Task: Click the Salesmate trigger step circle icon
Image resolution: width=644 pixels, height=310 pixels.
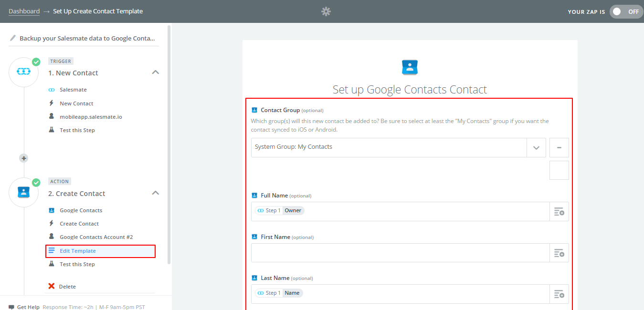Action: point(23,72)
